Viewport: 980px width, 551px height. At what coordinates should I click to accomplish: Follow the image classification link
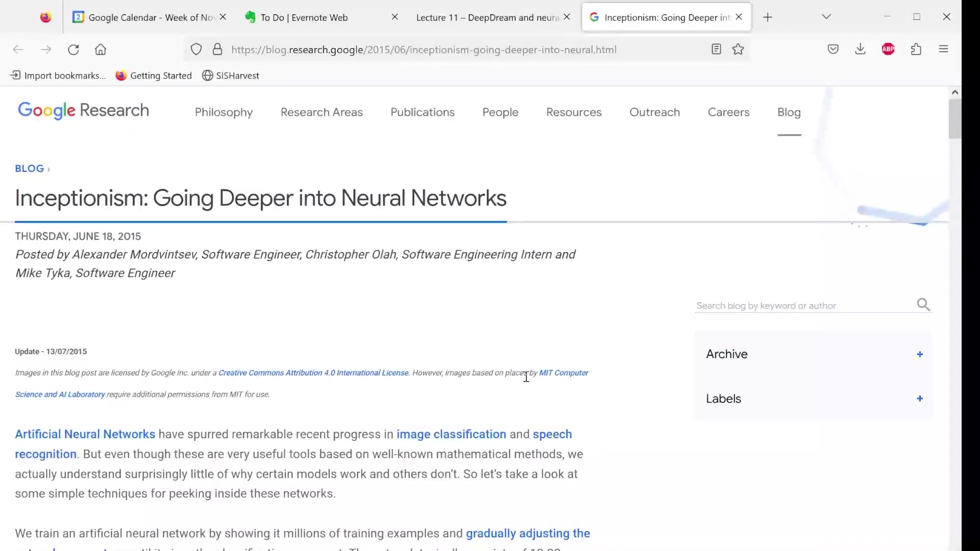(x=451, y=434)
